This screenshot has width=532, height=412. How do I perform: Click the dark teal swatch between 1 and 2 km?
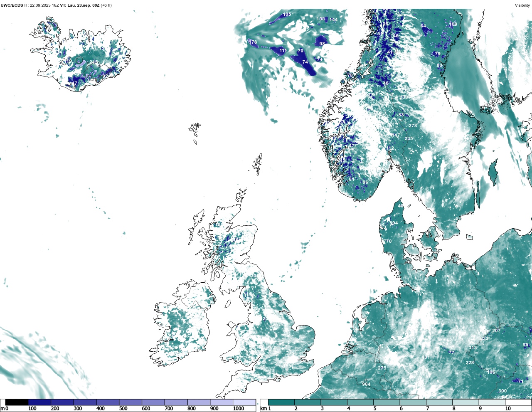pos(281,402)
